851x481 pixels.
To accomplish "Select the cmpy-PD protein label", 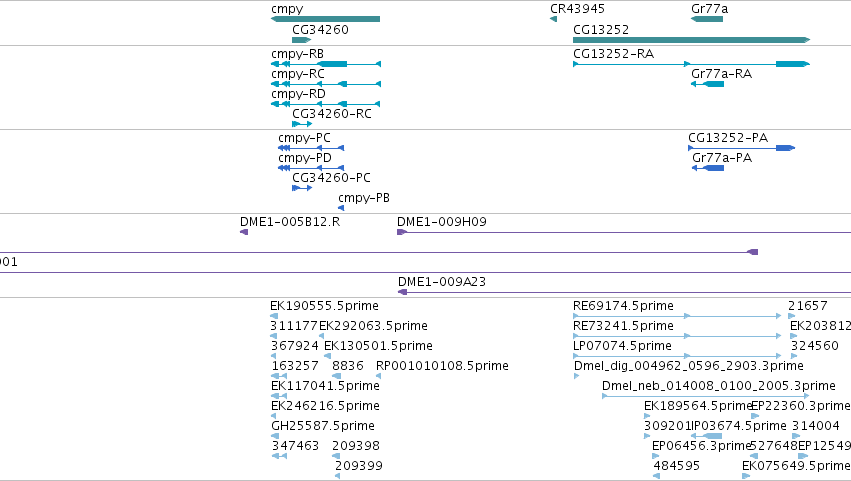I will (305, 158).
